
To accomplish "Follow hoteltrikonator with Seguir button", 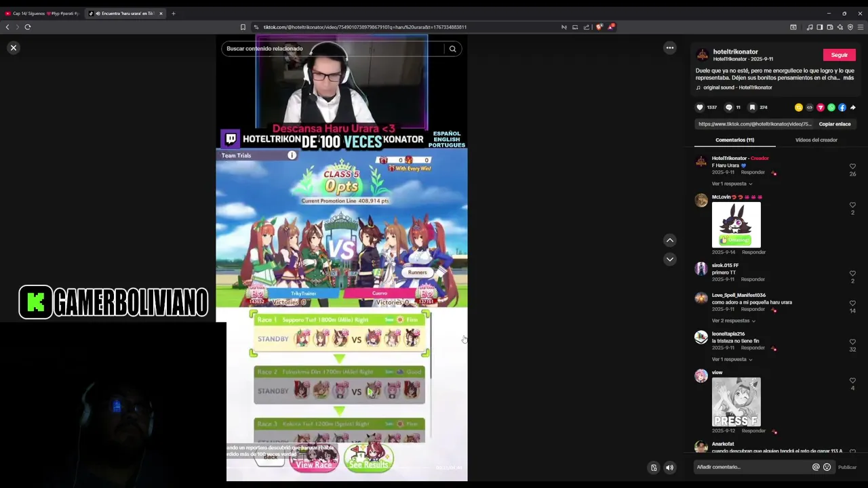I will tap(839, 55).
